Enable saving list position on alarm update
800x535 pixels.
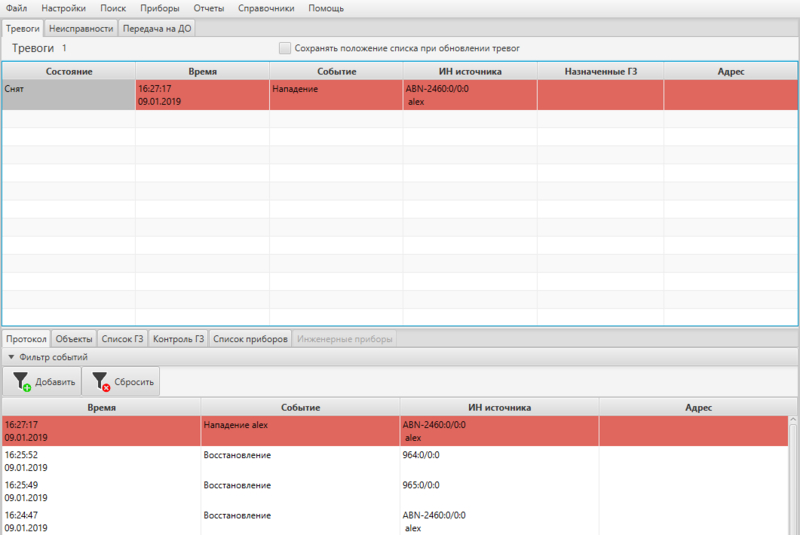[285, 48]
